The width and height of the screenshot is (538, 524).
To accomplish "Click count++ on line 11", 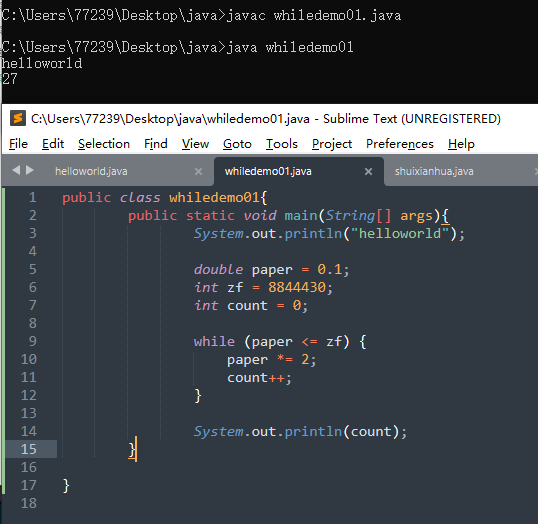I will [x=256, y=378].
